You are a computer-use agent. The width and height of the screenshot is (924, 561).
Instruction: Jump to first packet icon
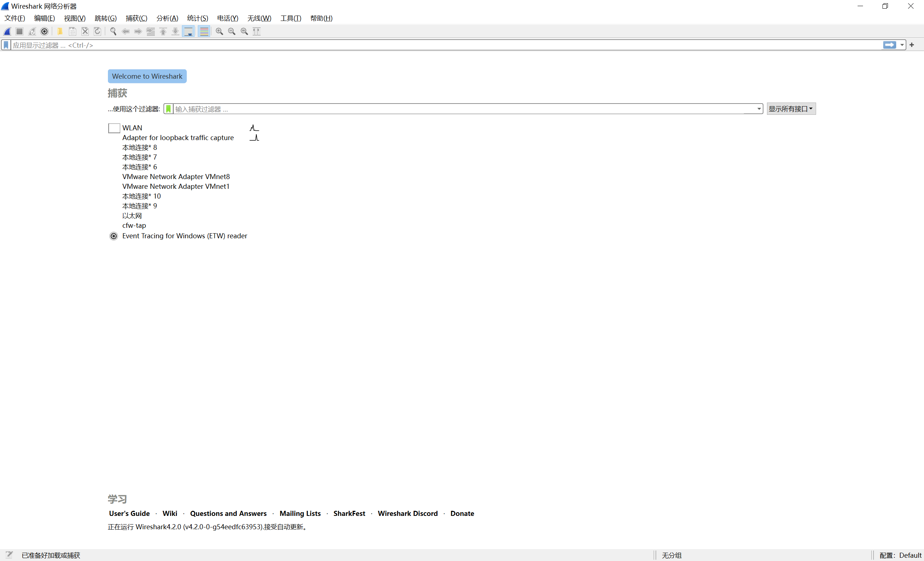coord(163,31)
